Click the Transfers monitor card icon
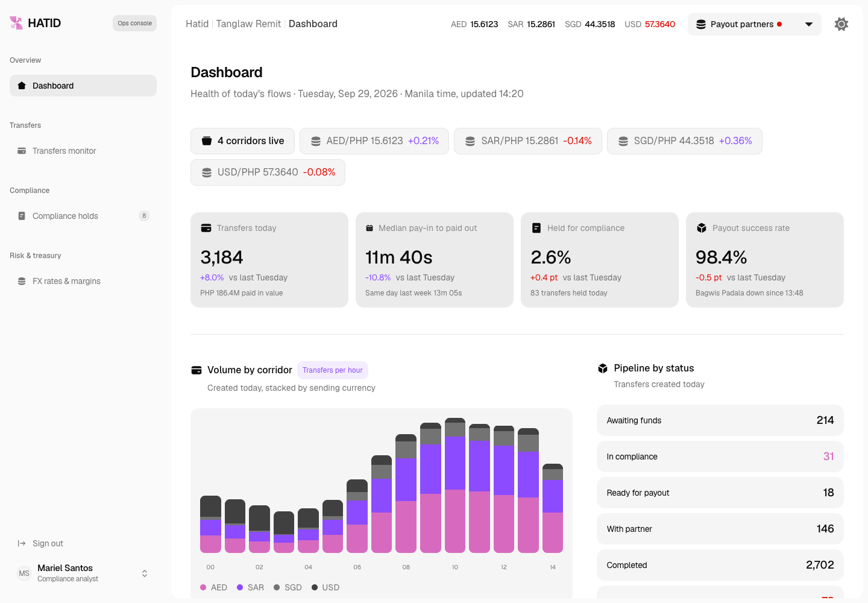The image size is (868, 603). (x=22, y=151)
